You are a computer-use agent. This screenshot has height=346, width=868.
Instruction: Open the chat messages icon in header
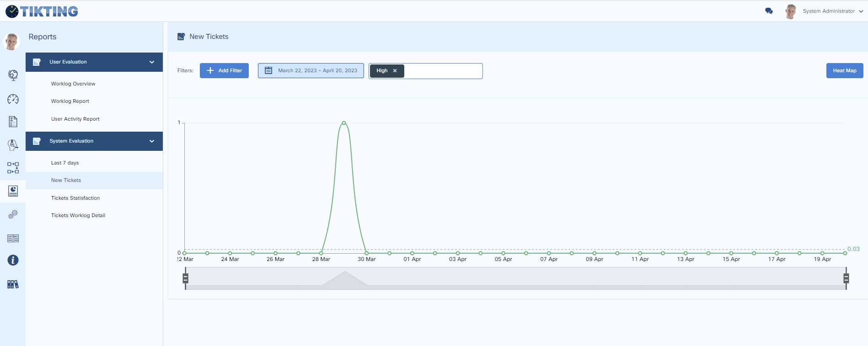[769, 11]
